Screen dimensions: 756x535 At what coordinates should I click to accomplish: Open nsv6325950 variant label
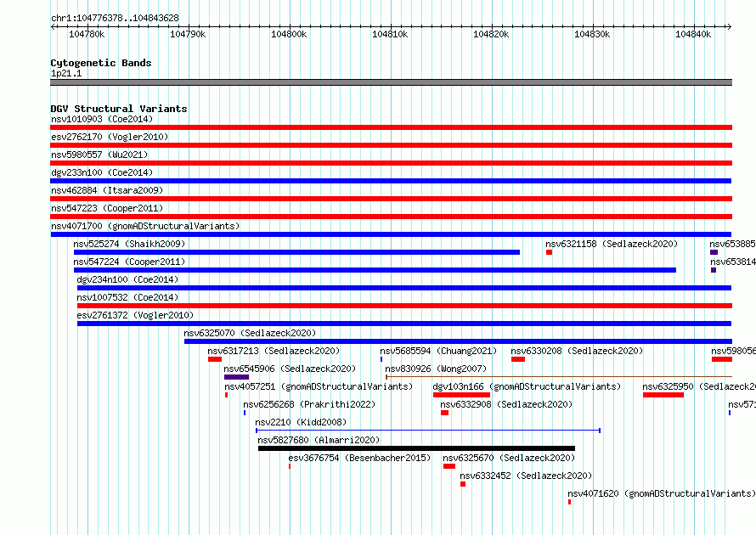click(699, 386)
